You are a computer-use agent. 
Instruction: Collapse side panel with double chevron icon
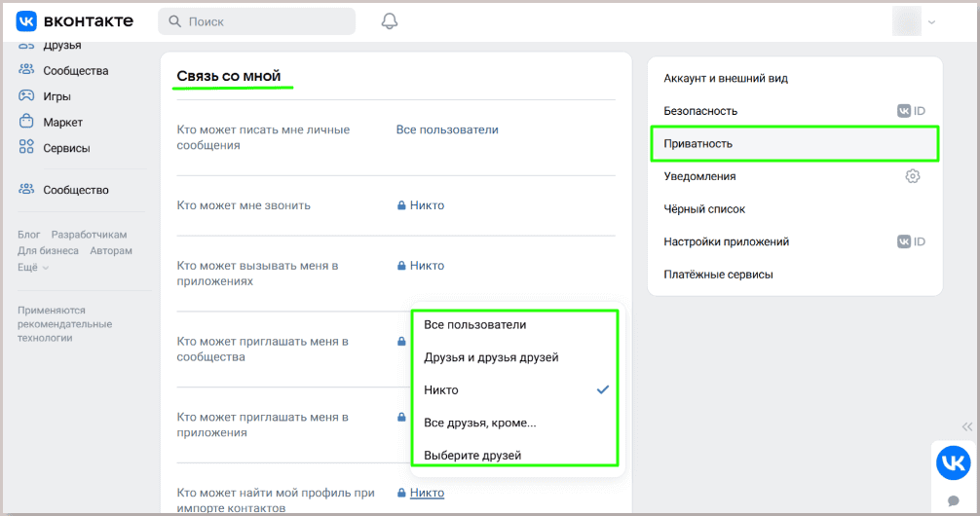pyautogui.click(x=967, y=426)
